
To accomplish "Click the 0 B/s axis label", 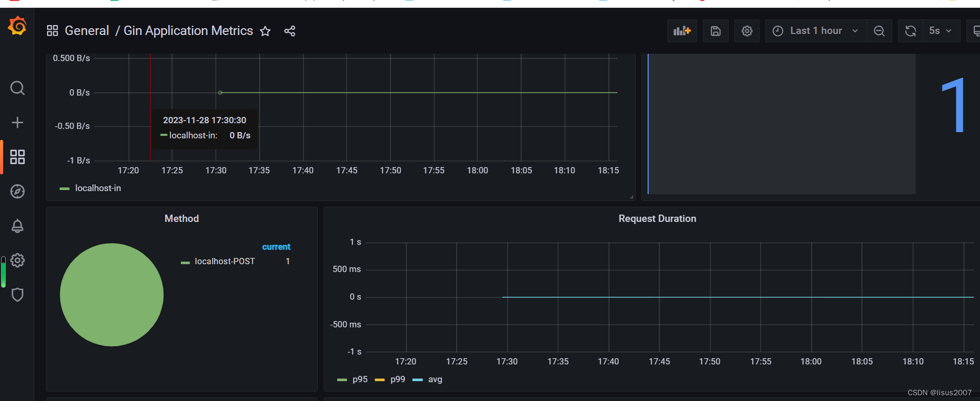I will [x=79, y=92].
